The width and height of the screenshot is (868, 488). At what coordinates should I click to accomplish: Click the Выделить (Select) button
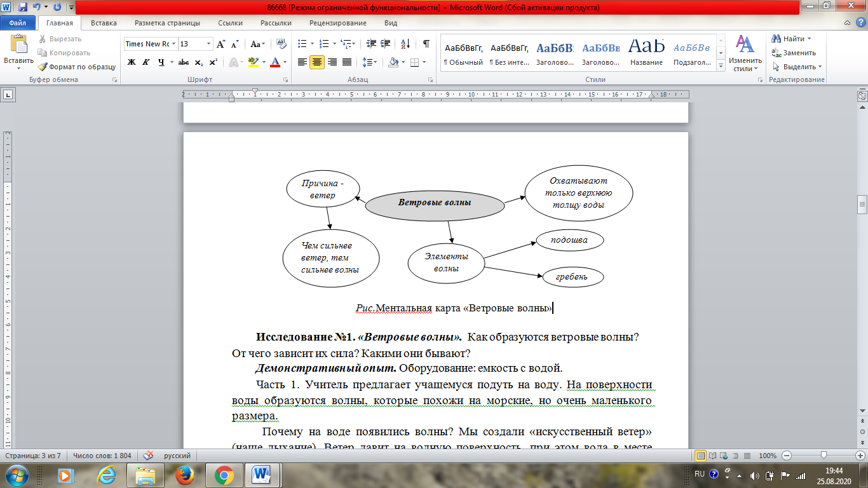797,67
